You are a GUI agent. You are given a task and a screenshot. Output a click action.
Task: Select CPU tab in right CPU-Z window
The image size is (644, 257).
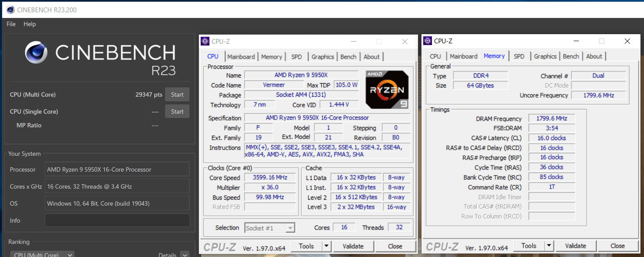[435, 56]
